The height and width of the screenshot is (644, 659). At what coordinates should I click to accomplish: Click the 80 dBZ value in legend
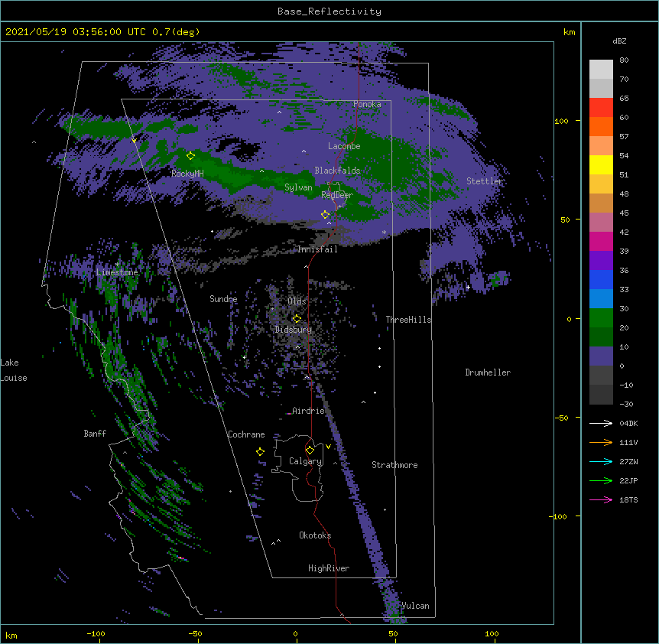pyautogui.click(x=624, y=60)
